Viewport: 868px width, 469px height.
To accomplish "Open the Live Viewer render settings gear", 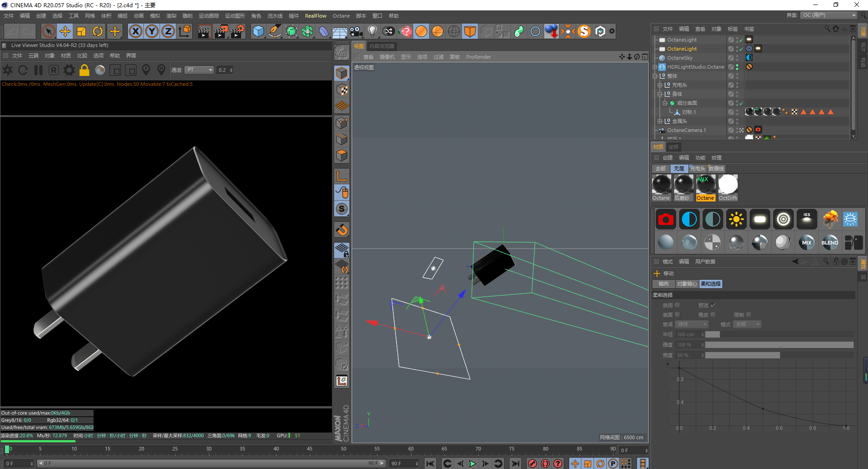I will (69, 70).
